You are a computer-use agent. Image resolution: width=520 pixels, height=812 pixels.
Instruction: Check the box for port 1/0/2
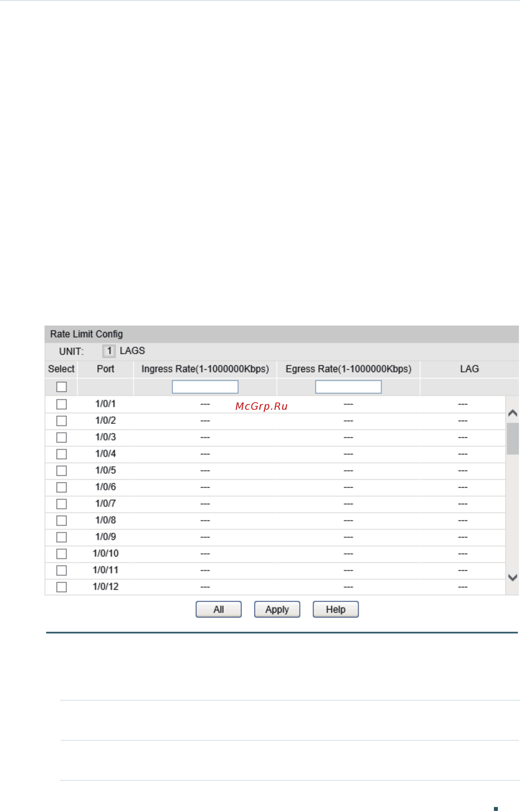click(61, 421)
